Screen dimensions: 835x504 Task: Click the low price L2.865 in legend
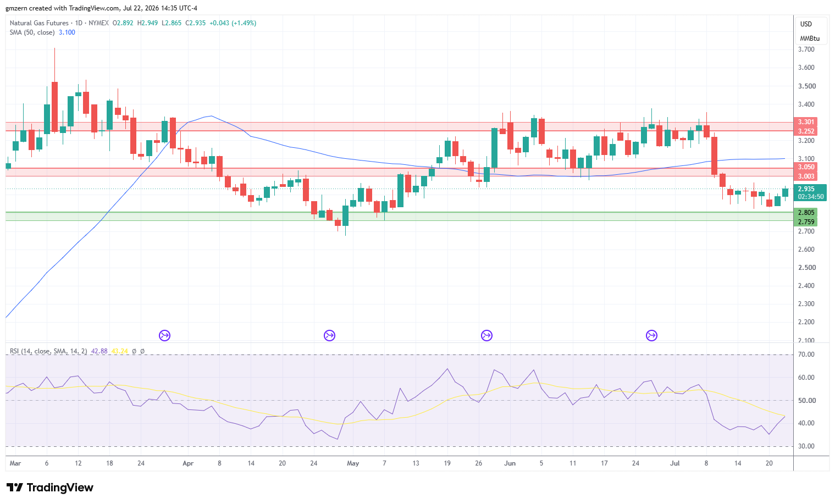click(172, 23)
